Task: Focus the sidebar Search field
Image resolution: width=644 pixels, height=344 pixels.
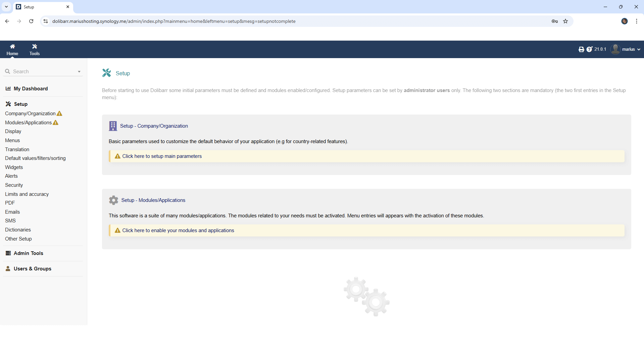Action: tap(43, 72)
